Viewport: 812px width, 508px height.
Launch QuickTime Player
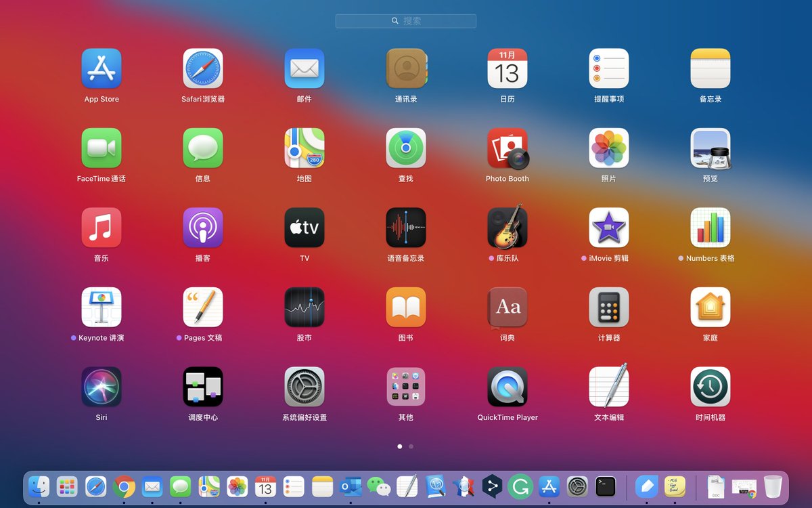[x=507, y=387]
